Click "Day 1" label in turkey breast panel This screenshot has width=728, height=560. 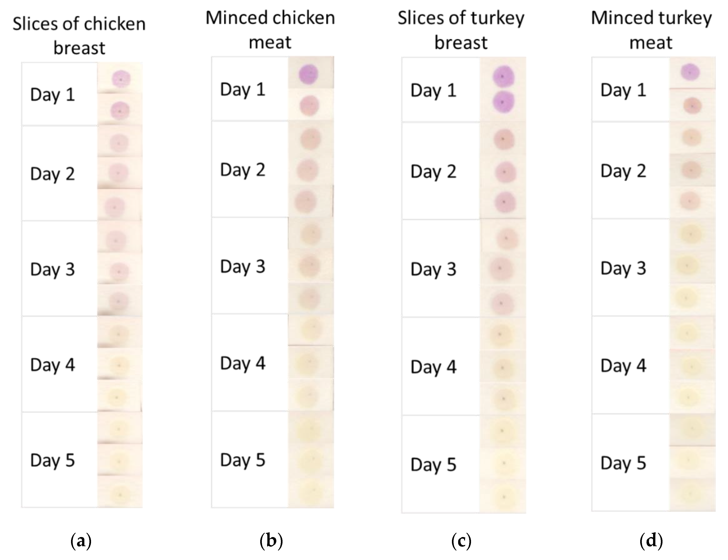pyautogui.click(x=433, y=90)
